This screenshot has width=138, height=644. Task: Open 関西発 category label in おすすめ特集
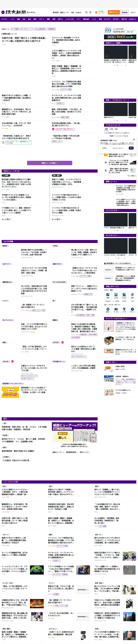[x=5, y=246]
